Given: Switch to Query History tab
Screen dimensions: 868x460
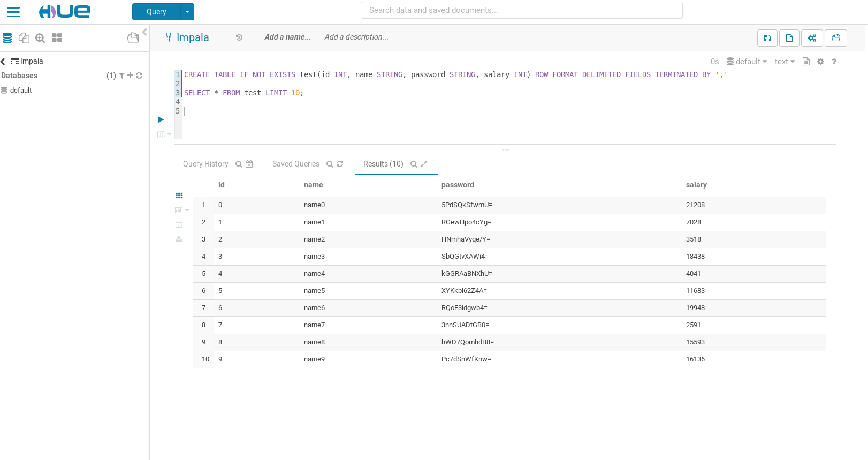Looking at the screenshot, I should 205,164.
